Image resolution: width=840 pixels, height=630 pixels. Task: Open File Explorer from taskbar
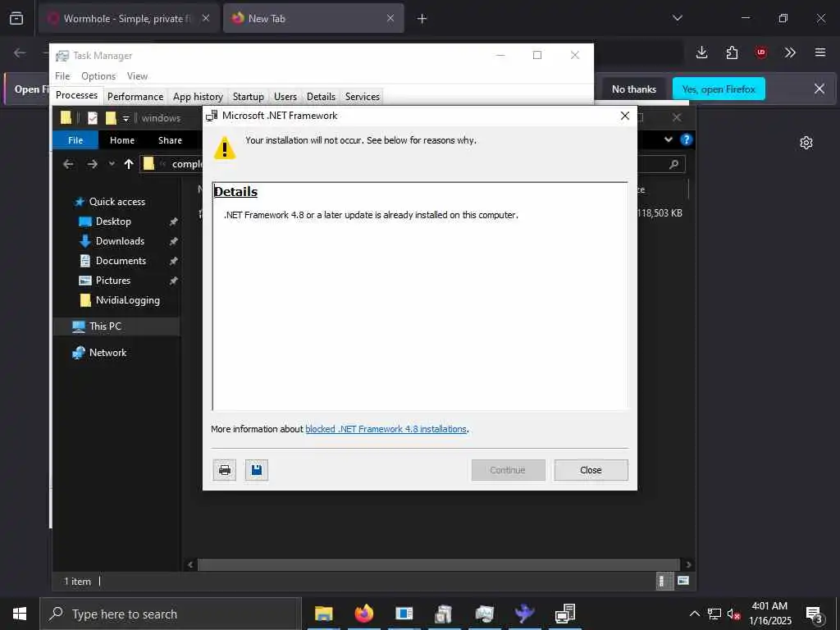323,614
